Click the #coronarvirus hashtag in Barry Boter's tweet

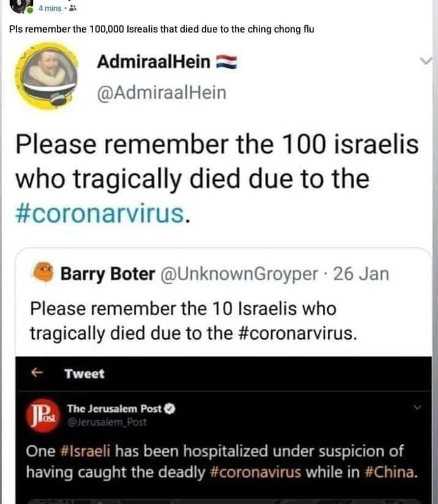[301, 333]
